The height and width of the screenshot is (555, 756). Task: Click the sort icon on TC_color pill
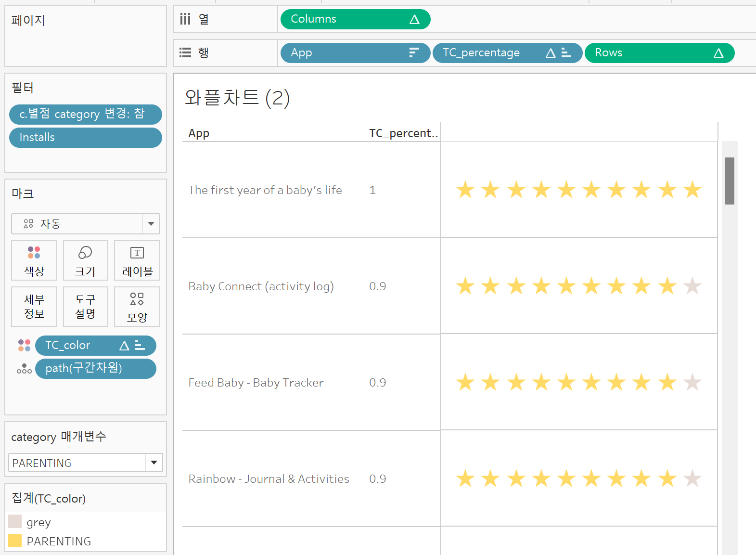point(140,345)
